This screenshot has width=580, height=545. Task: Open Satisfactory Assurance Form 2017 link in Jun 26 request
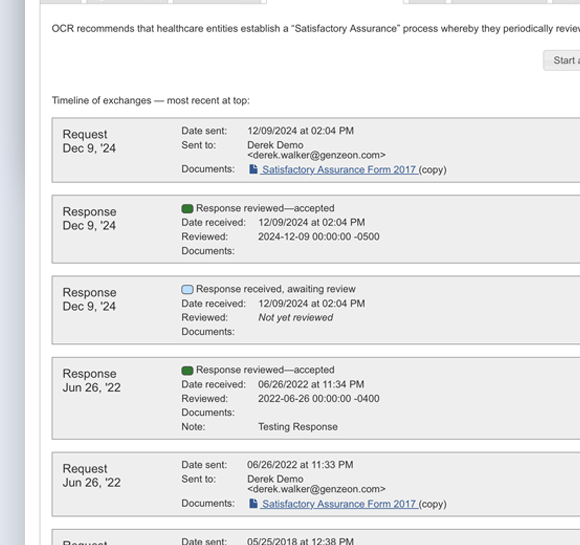click(x=340, y=504)
